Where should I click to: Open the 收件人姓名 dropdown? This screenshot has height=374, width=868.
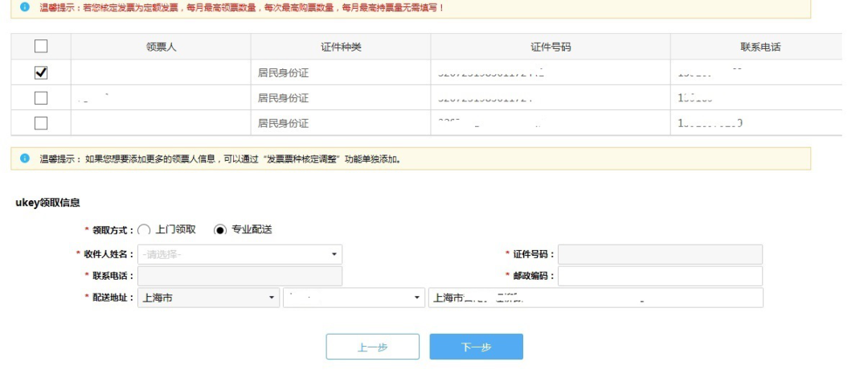(240, 255)
